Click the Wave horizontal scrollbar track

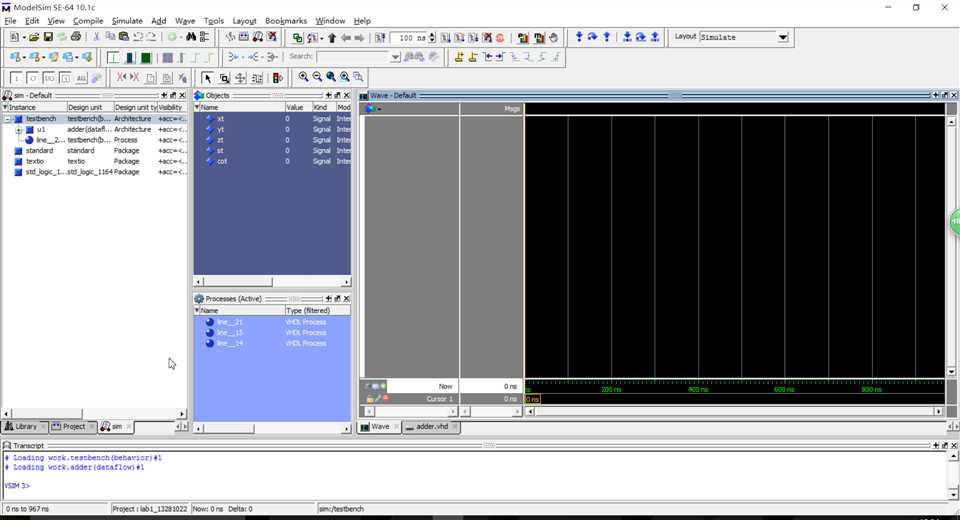point(733,412)
